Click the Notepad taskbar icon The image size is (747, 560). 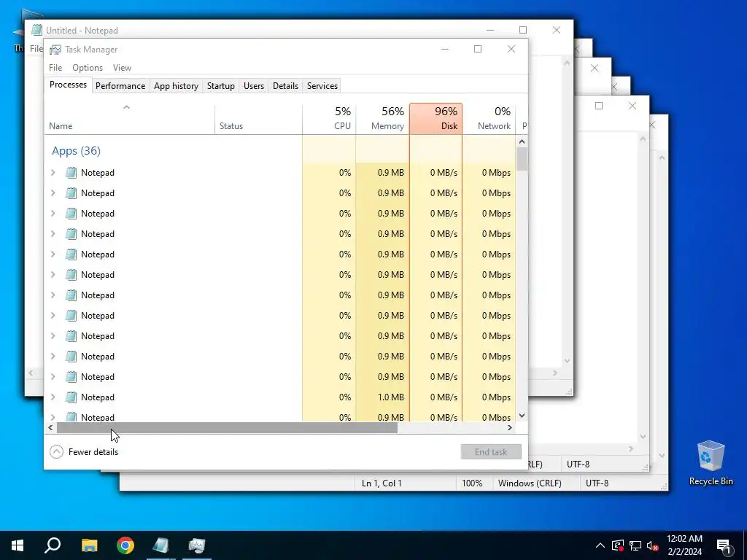[x=161, y=545]
